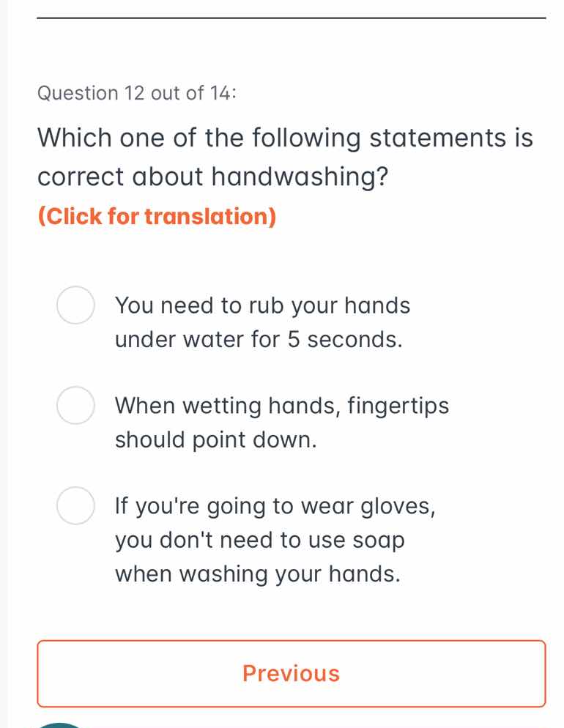The image size is (564, 728).
Task: Go back with the Previous button
Action: click(292, 673)
